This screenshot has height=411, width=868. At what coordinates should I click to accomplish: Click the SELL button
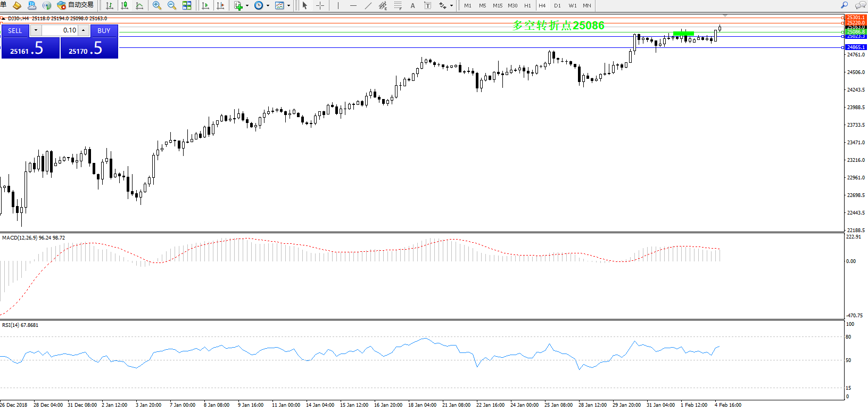click(15, 31)
